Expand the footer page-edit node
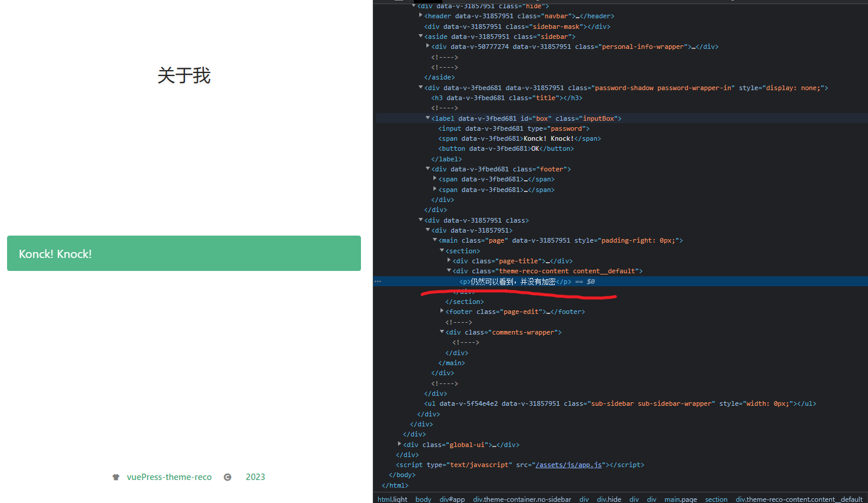868x503 pixels. [442, 312]
